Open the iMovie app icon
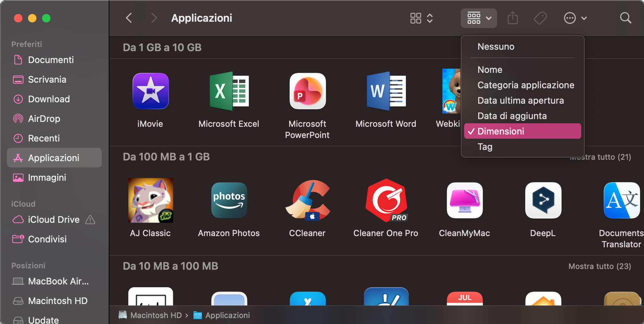The image size is (644, 324). click(150, 91)
